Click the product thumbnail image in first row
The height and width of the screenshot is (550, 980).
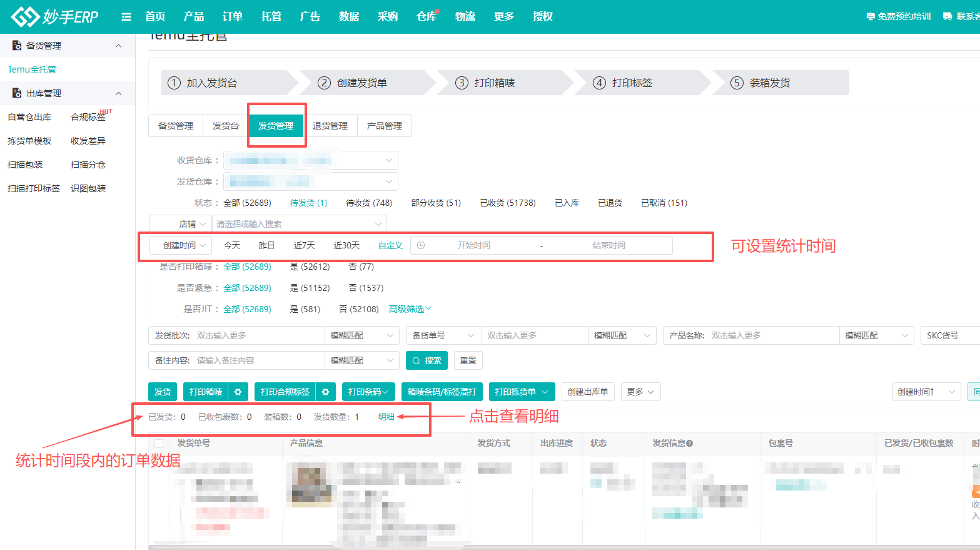pyautogui.click(x=308, y=484)
